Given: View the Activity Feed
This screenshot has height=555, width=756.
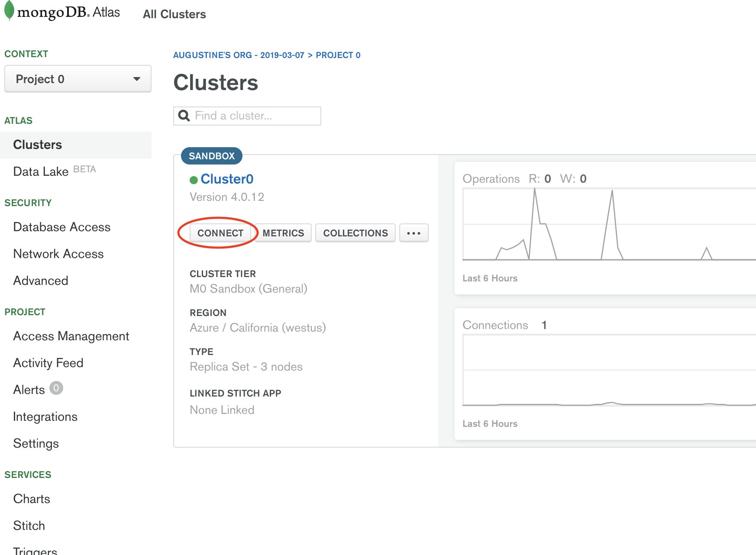Looking at the screenshot, I should pyautogui.click(x=48, y=363).
